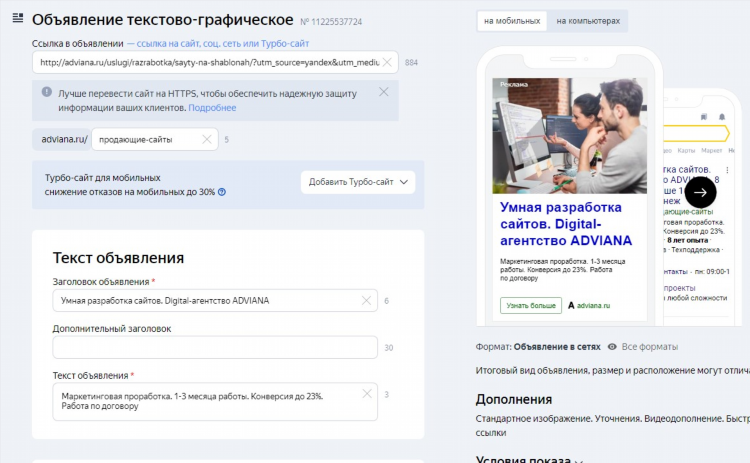Screen dimensions: 750x463
Task: Click the preview headline 'Умная разработка сайтов'
Action: (566, 224)
